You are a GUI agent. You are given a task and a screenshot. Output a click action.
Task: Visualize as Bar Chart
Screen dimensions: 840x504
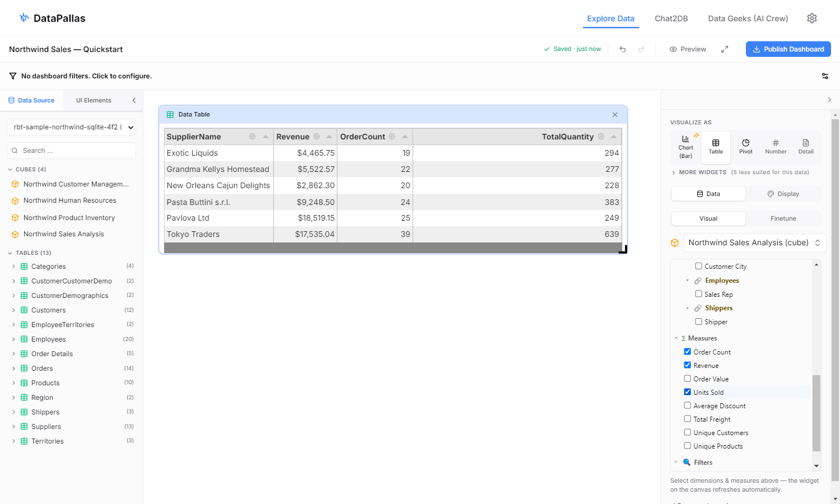tap(685, 147)
